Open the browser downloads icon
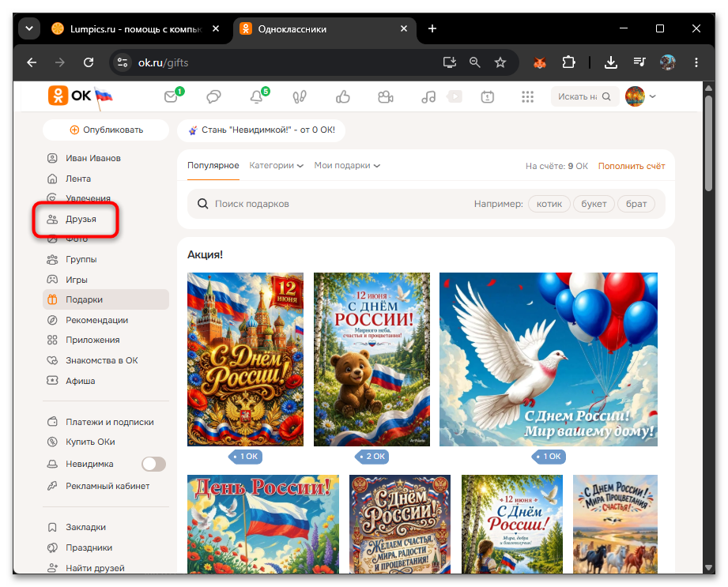The image size is (728, 587). (611, 62)
